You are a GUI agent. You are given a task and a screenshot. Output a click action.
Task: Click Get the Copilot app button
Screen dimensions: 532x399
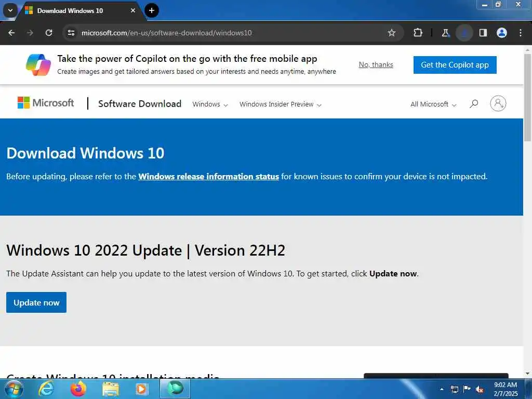[x=455, y=65]
